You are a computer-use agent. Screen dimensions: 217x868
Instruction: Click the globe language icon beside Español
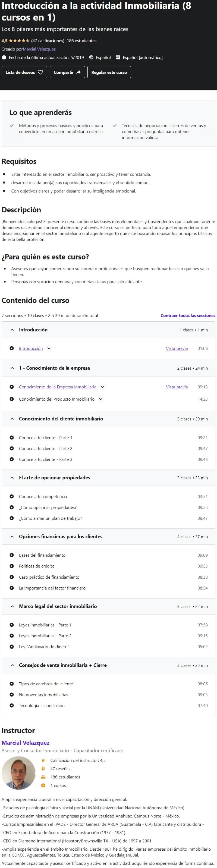91,58
